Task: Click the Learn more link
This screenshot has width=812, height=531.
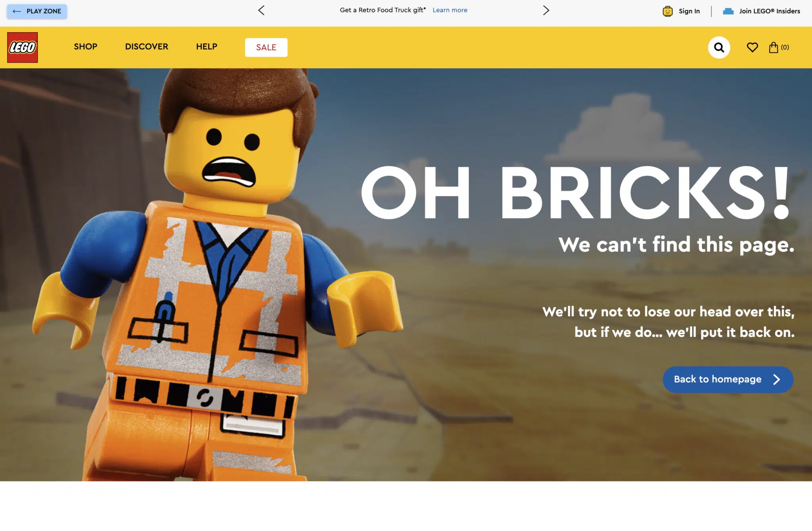Action: click(450, 10)
